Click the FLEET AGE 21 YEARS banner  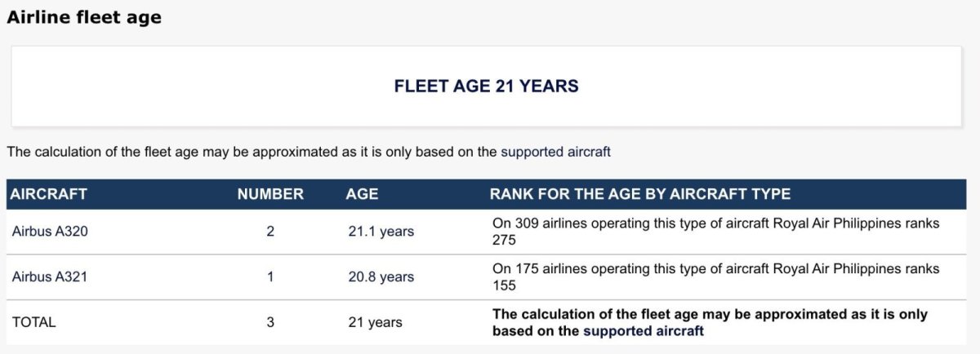(486, 86)
